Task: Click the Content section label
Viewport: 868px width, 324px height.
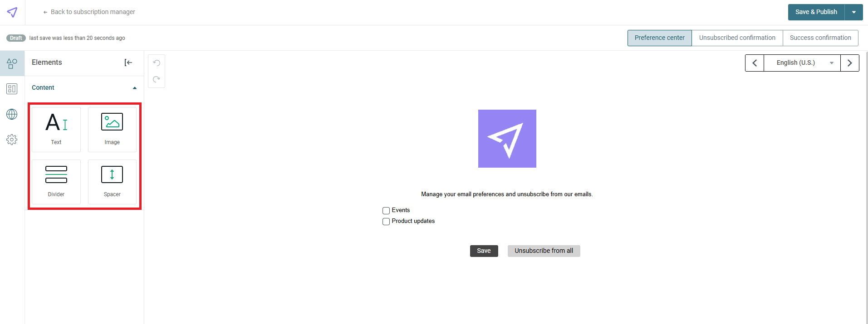Action: 43,88
